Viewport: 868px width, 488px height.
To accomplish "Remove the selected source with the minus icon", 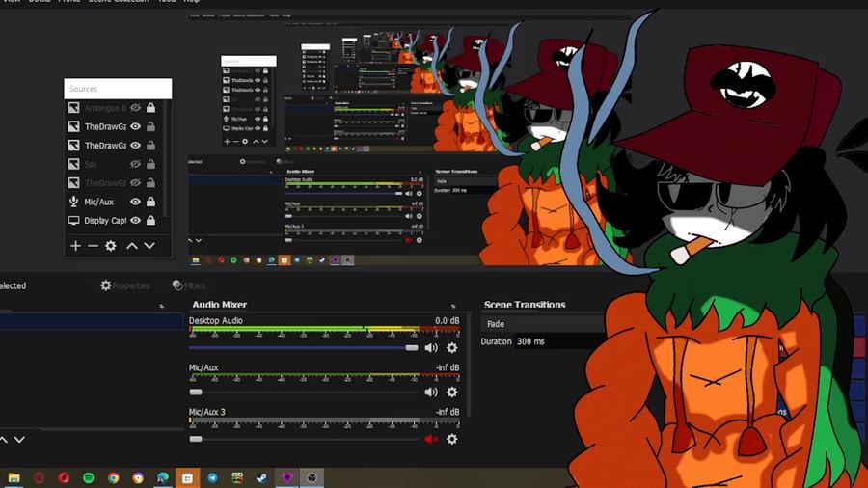I will coord(93,246).
